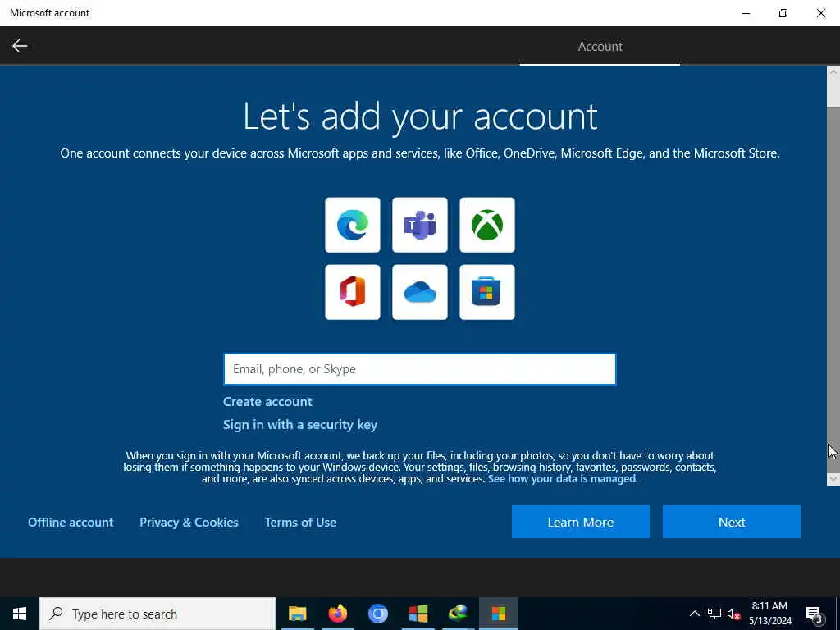Image resolution: width=840 pixels, height=630 pixels.
Task: Click the Xbox app tile
Action: point(487,225)
